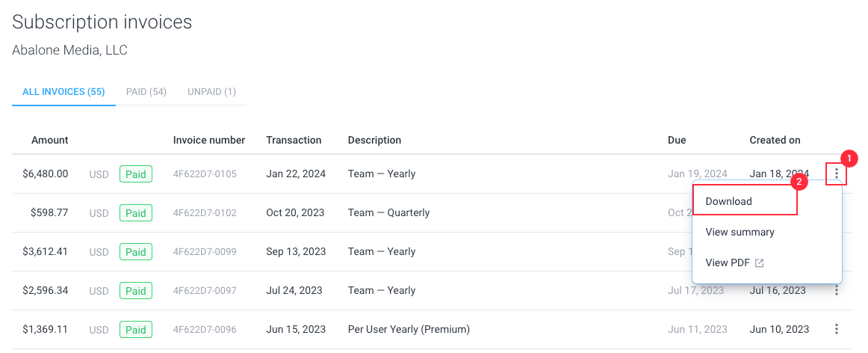Select the ALL INVOICES (55) tab
This screenshot has height=353, width=868.
pos(63,91)
